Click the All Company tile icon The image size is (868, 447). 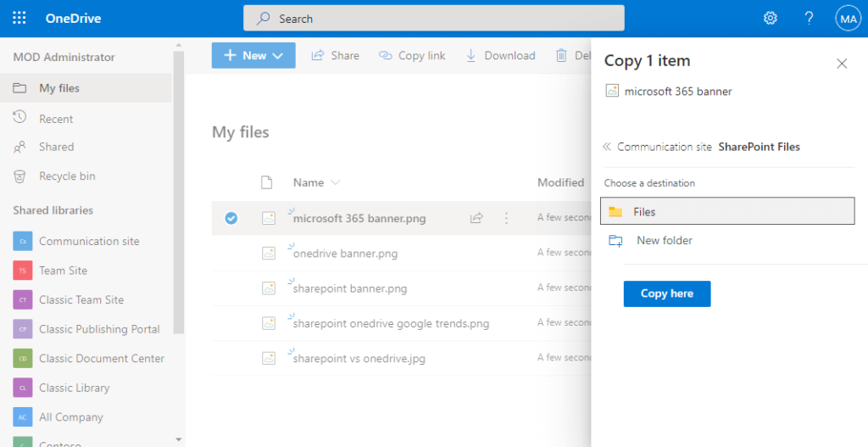pyautogui.click(x=23, y=417)
